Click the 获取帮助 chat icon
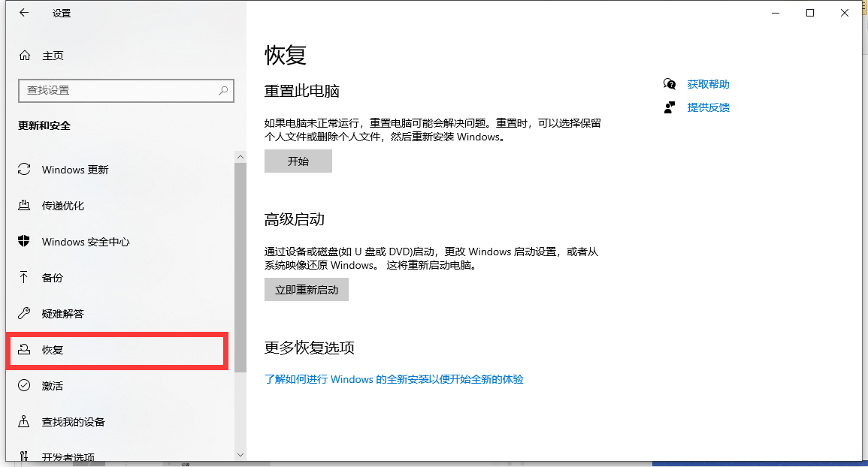This screenshot has height=467, width=868. click(x=670, y=84)
